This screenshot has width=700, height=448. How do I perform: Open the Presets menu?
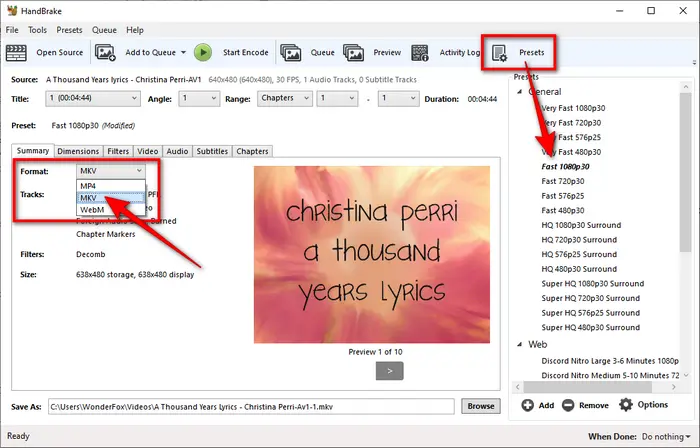click(x=69, y=30)
